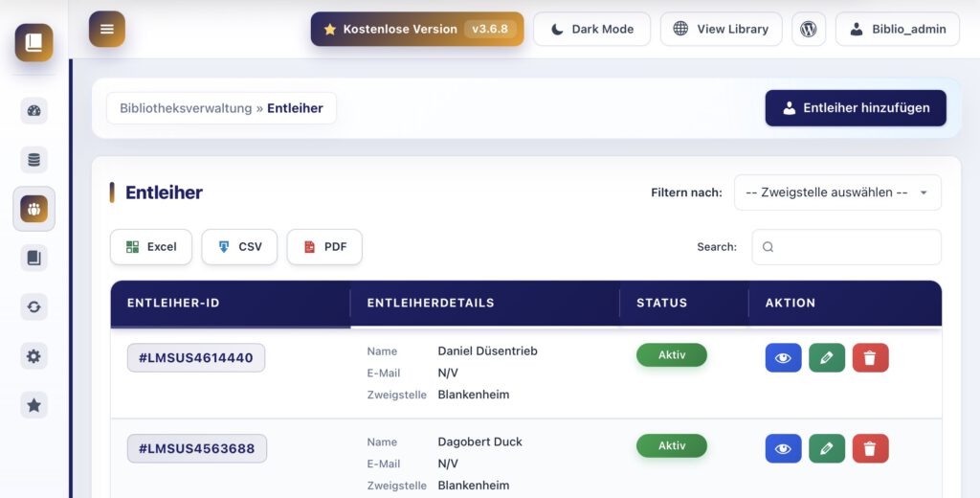Open the WordPress logo button

(808, 29)
